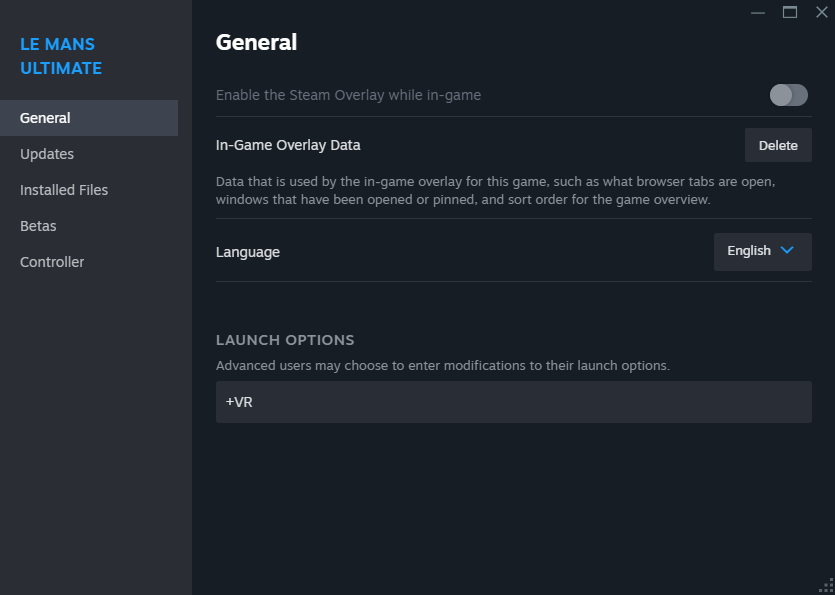Click the LAUNCH OPTIONS heading

[285, 340]
